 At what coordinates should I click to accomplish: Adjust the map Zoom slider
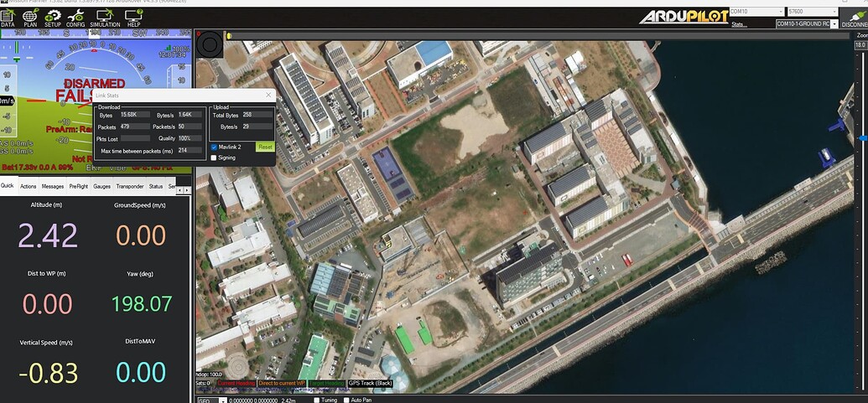pyautogui.click(x=862, y=138)
